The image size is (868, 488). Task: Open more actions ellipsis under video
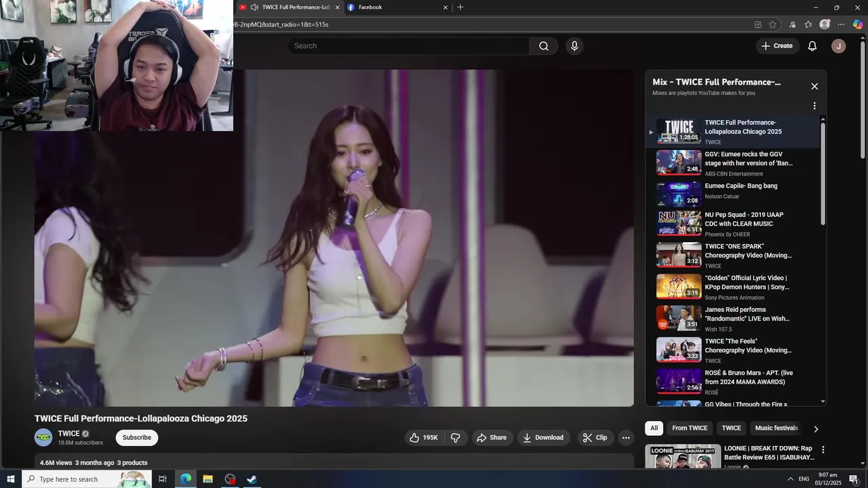(x=626, y=438)
